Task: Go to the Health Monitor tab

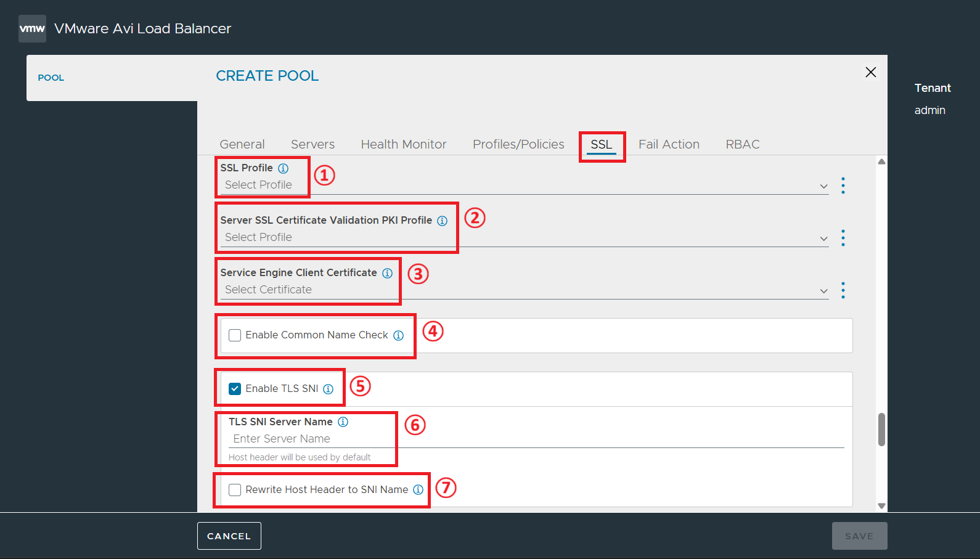Action: click(404, 144)
